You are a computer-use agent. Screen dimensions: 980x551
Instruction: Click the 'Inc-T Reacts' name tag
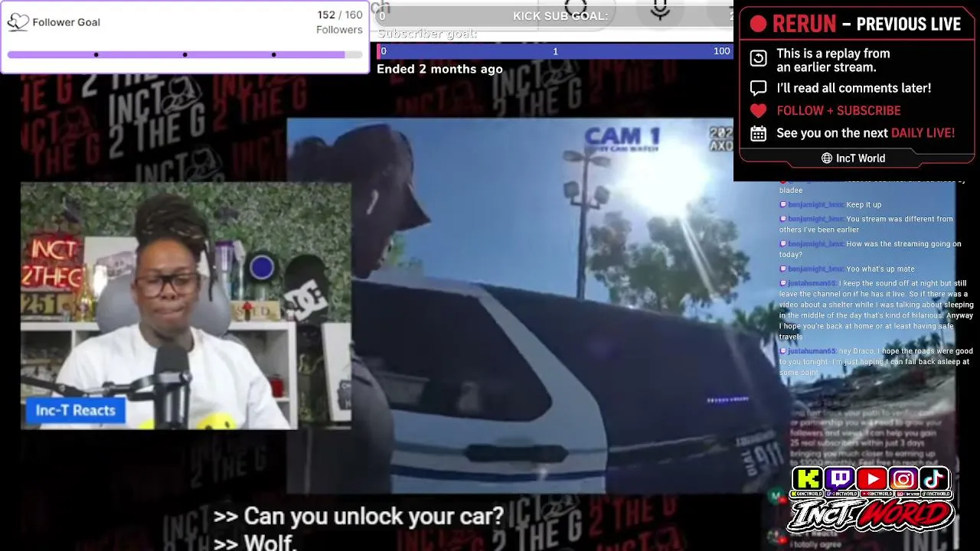75,410
